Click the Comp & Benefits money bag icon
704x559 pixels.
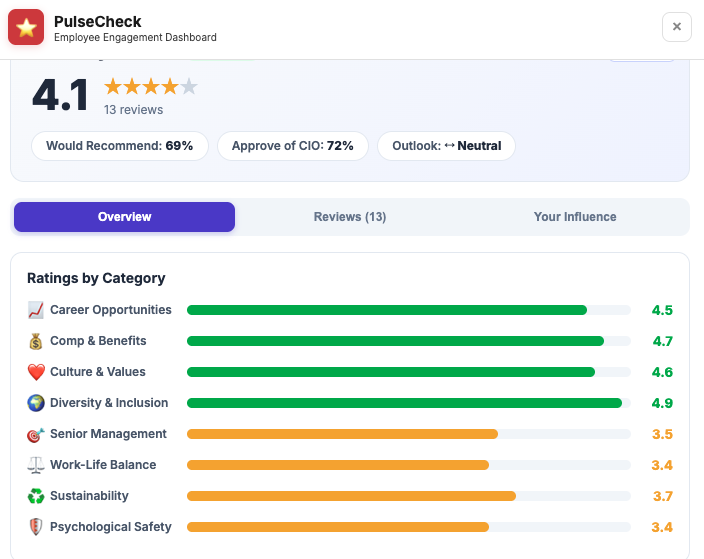36,341
